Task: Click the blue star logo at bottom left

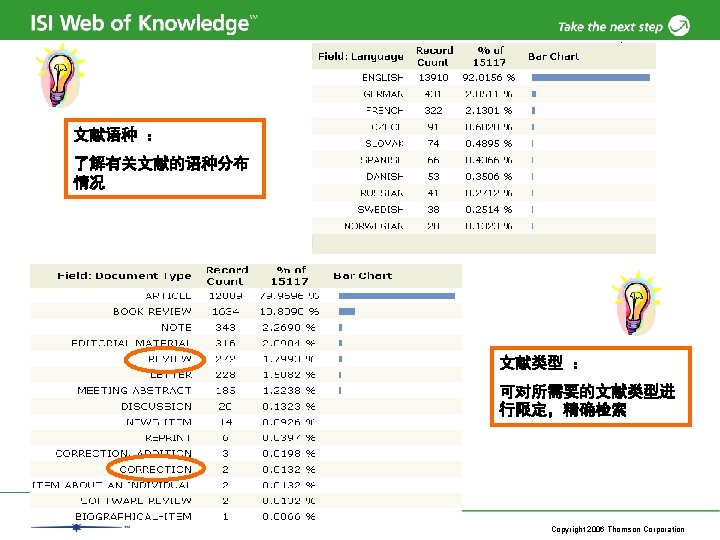Action: (77, 528)
